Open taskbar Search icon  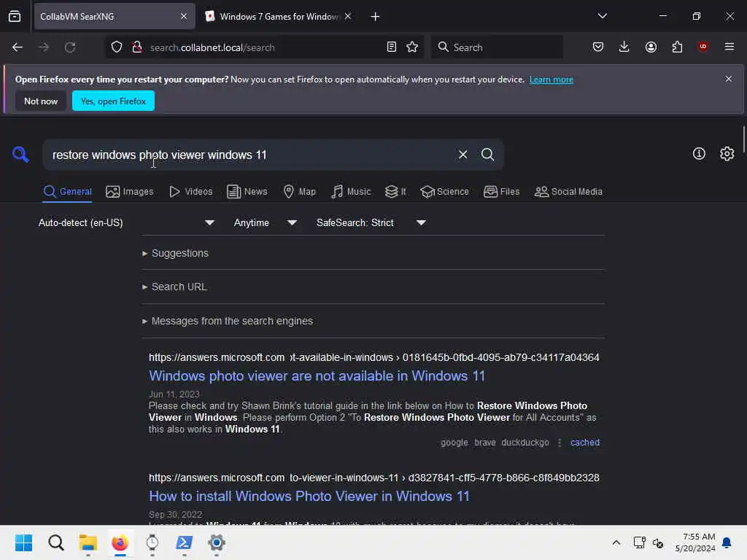[x=55, y=542]
